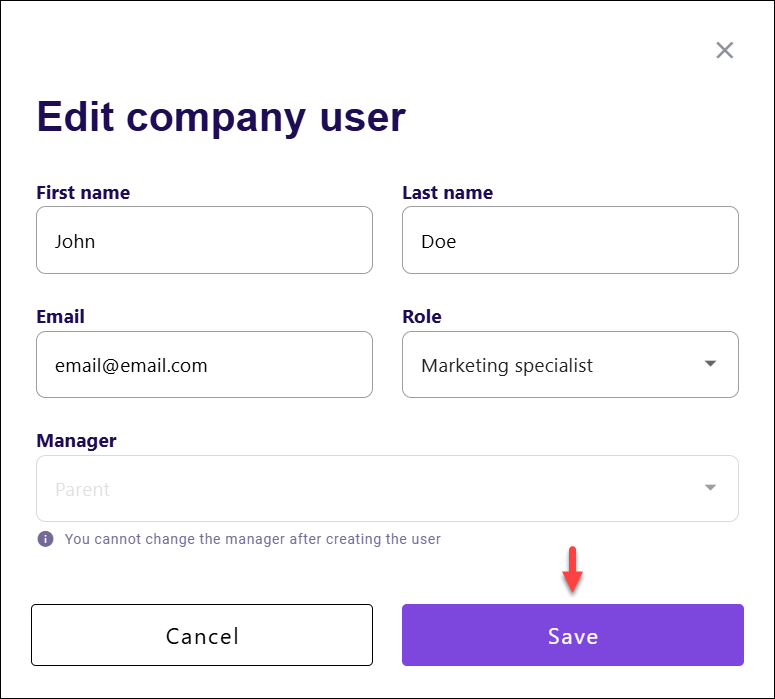The height and width of the screenshot is (699, 775).
Task: Click the Last name label
Action: tap(447, 192)
